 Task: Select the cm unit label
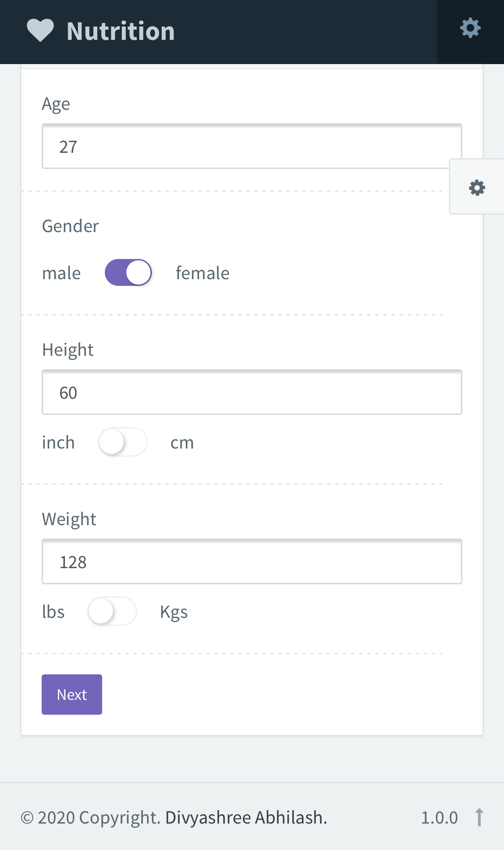[182, 443]
